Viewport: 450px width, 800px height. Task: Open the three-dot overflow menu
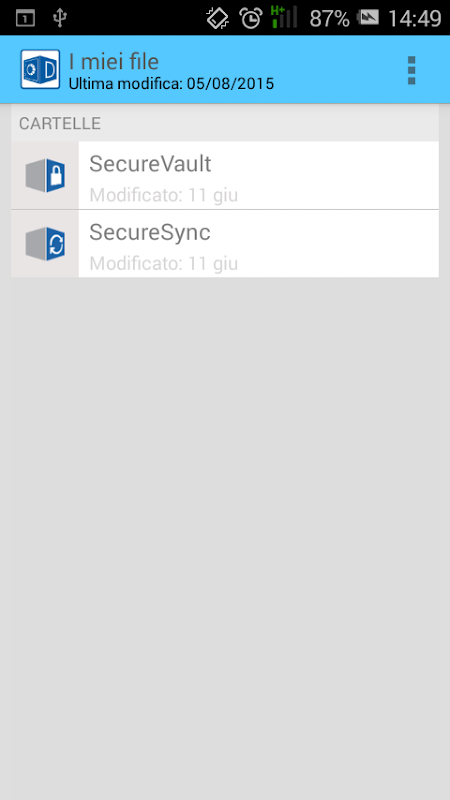411,70
